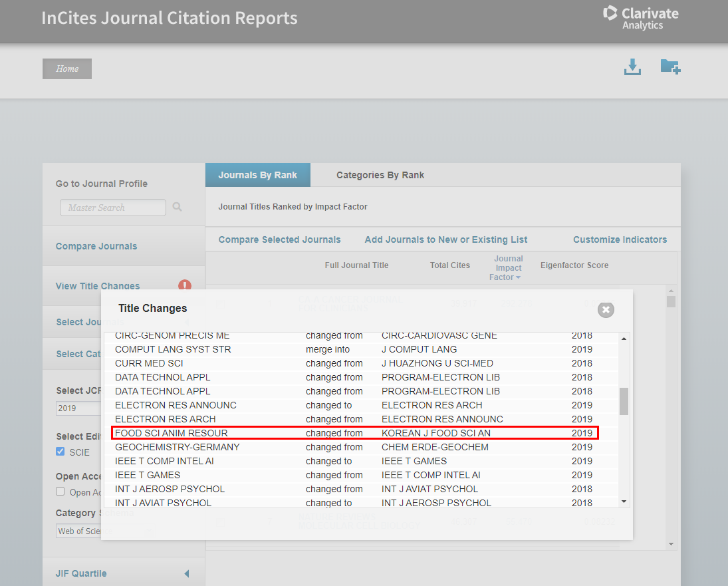This screenshot has height=586, width=728.
Task: Switch to the Journals By Rank tab
Action: point(258,175)
